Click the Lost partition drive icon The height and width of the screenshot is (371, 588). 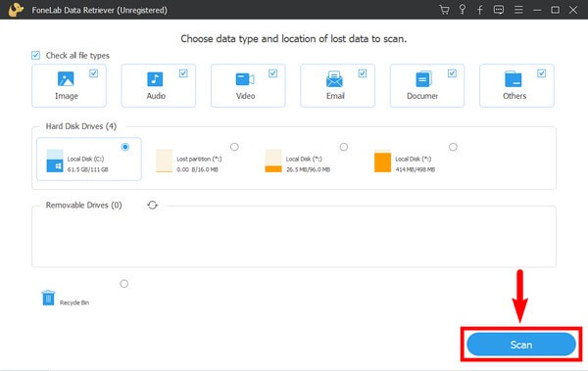pyautogui.click(x=164, y=161)
